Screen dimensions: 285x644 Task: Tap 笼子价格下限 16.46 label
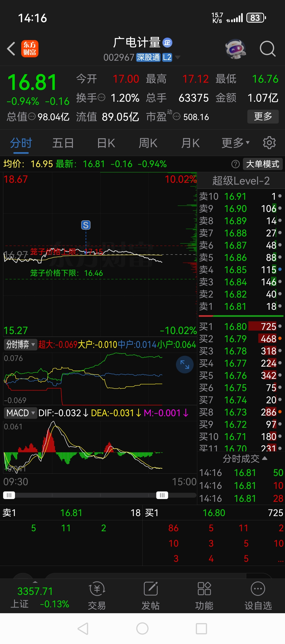(66, 273)
